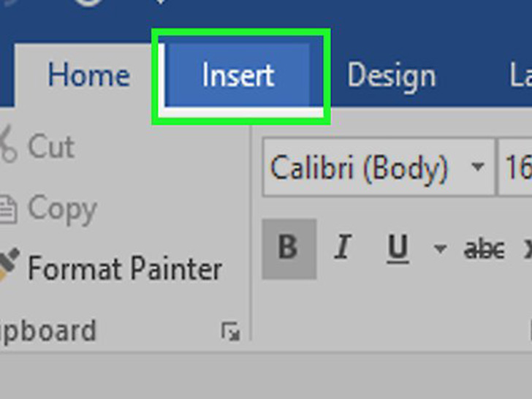
Task: Click the Copy text label
Action: [x=62, y=210]
